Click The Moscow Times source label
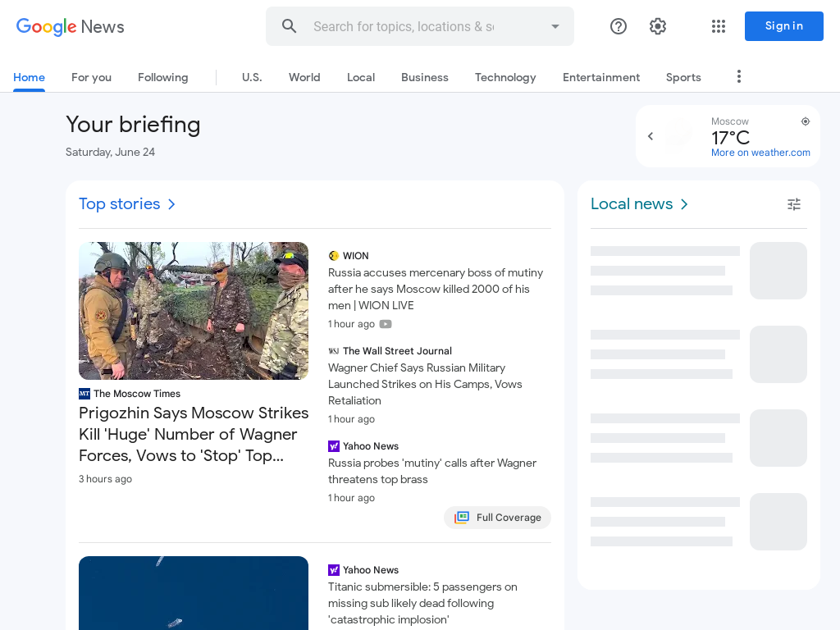The image size is (840, 630). [137, 394]
